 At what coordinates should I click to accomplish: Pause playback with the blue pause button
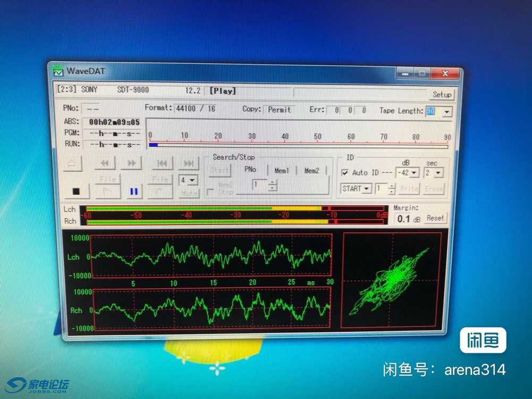point(134,192)
